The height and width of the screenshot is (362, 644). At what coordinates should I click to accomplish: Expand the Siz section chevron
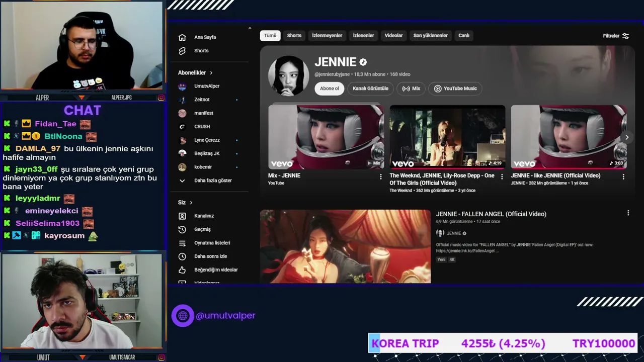pyautogui.click(x=191, y=203)
